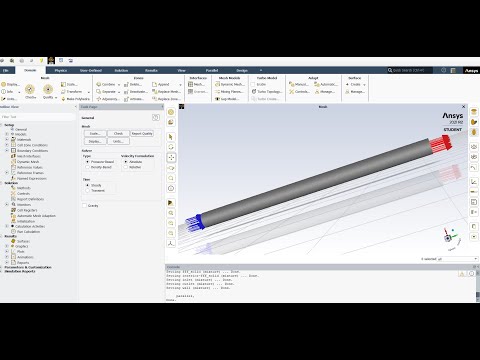Select Run Calculation in the outline tree
480x360 pixels.
pos(28,231)
